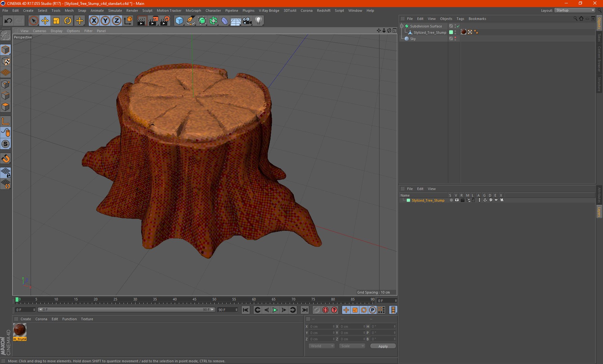Screen dimensions: 603x364
Task: Activate the Rotate tool
Action: pyautogui.click(x=68, y=21)
